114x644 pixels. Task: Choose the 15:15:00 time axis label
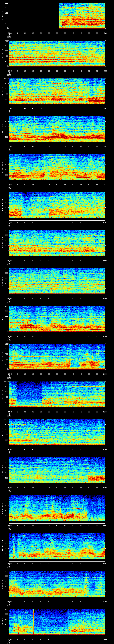pyautogui.click(x=9, y=450)
